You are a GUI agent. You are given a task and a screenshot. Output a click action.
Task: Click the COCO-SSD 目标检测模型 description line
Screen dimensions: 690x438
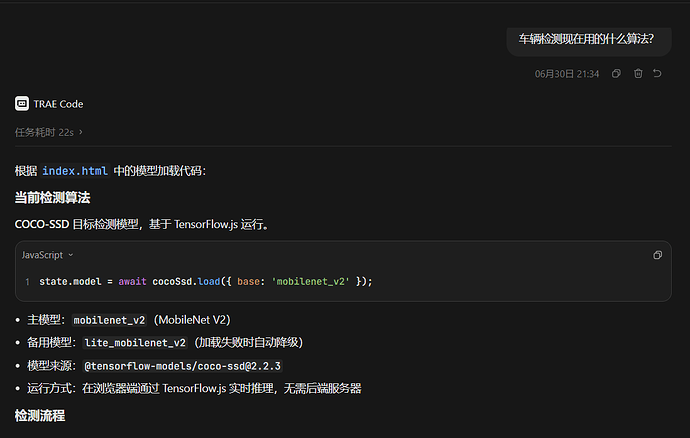pyautogui.click(x=142, y=225)
